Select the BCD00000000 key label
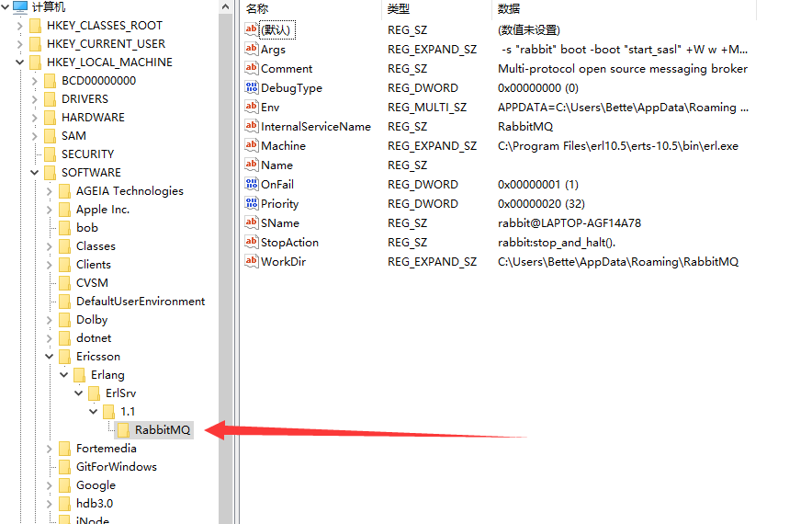This screenshot has height=524, width=812. (98, 81)
